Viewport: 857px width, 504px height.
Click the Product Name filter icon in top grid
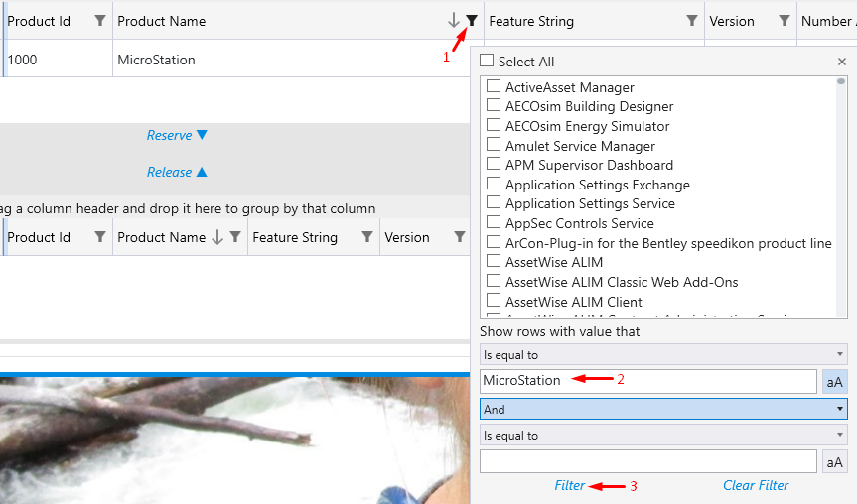pos(472,21)
